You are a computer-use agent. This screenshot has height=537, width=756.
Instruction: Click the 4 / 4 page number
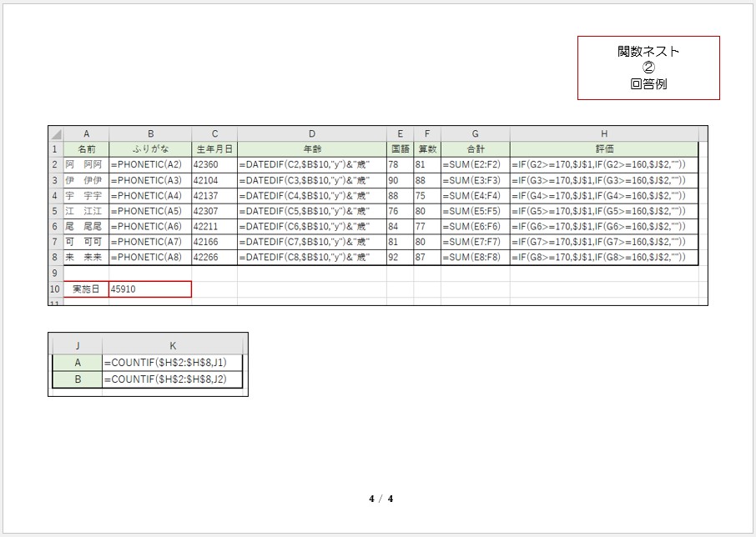pos(381,499)
